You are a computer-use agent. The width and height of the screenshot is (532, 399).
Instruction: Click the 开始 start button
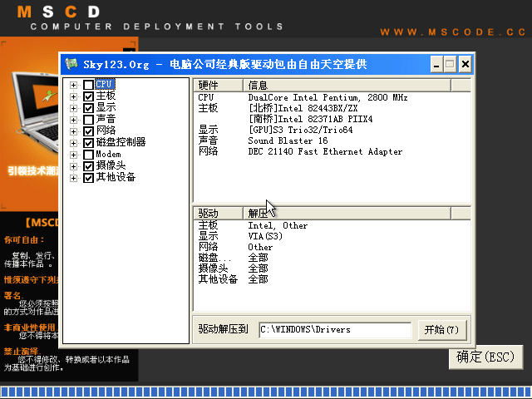pyautogui.click(x=441, y=329)
